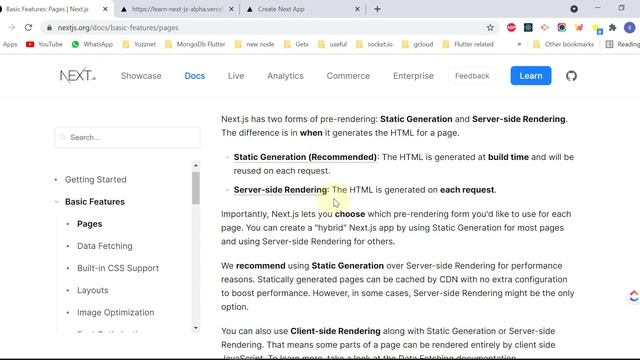Open the Extensions puzzle icon

click(x=612, y=28)
